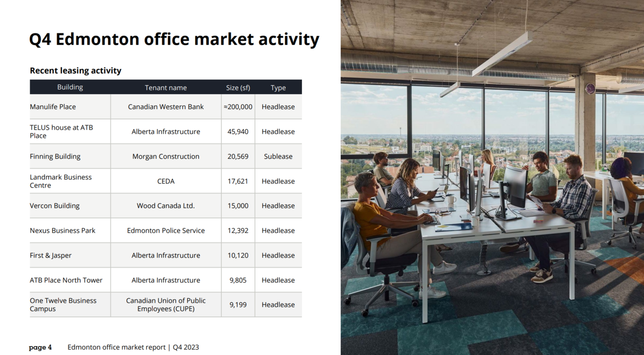The width and height of the screenshot is (644, 355).
Task: Click the size value '10,120'
Action: [x=238, y=255]
